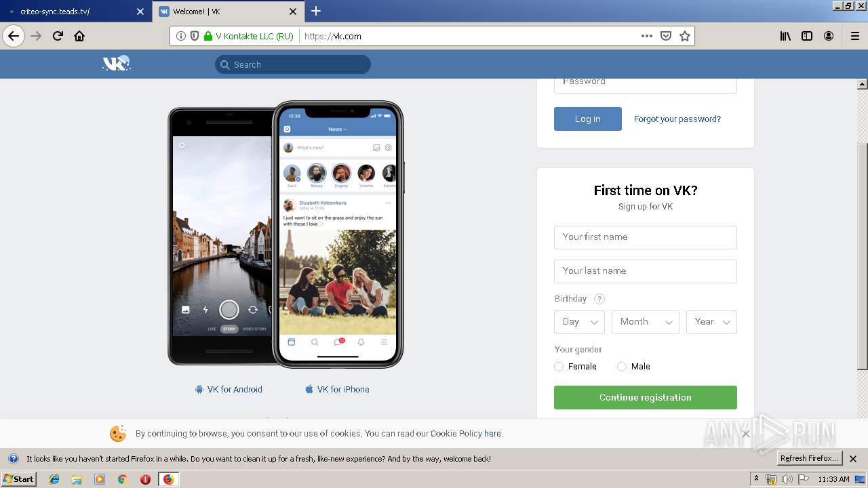Go back with the browser back arrow
This screenshot has width=868, height=488.
coord(14,37)
